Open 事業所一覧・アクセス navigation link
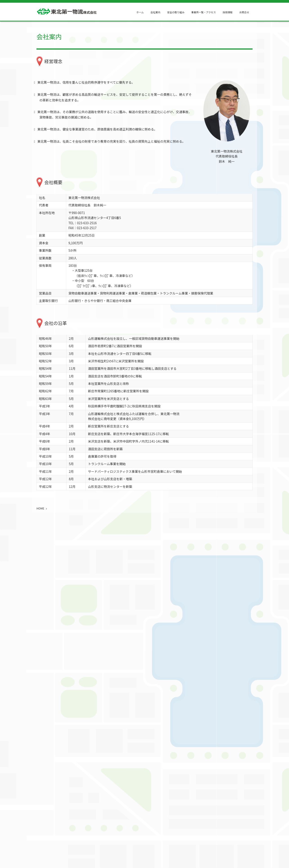The image size is (289, 868). (203, 12)
